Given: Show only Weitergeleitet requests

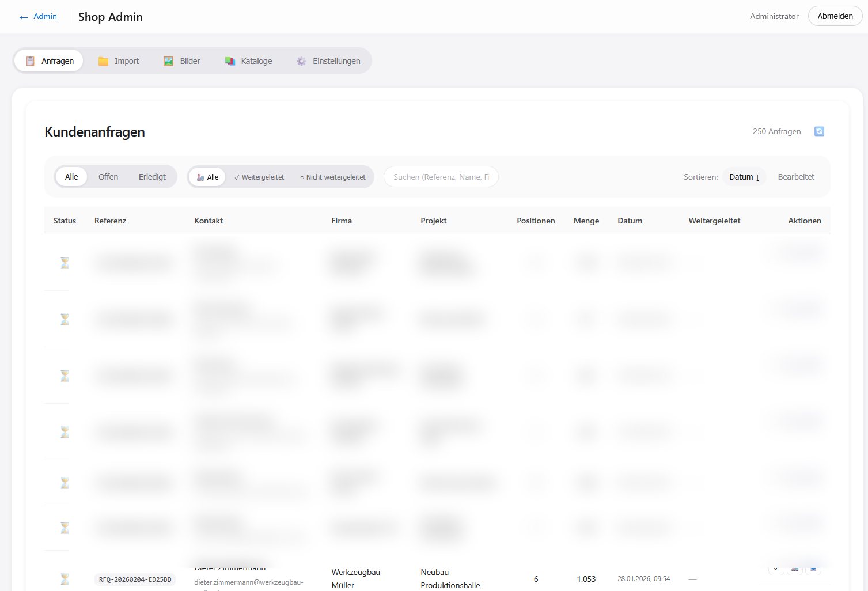Looking at the screenshot, I should (259, 177).
